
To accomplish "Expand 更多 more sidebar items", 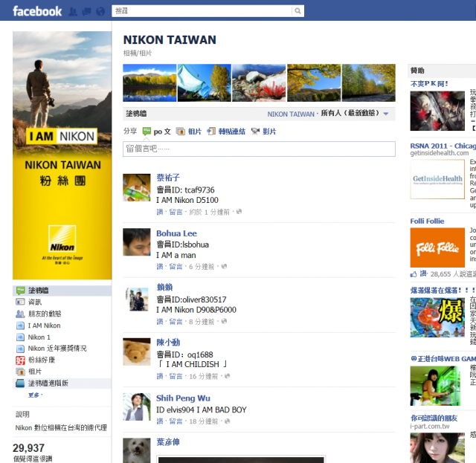I will pyautogui.click(x=35, y=395).
